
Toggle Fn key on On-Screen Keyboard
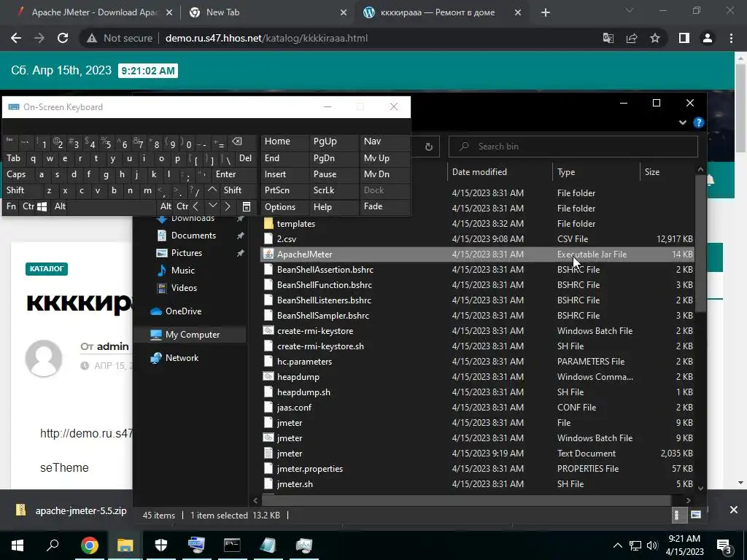(x=11, y=206)
